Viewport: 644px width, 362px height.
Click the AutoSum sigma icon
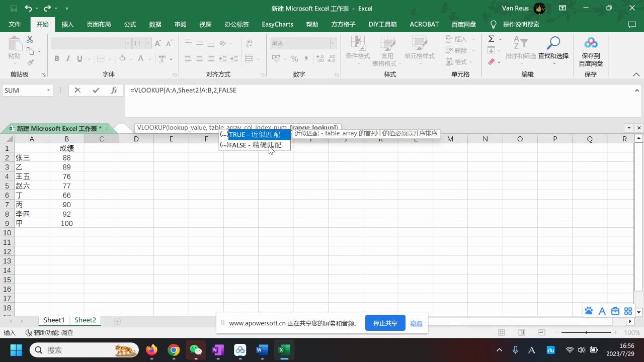[x=492, y=39]
